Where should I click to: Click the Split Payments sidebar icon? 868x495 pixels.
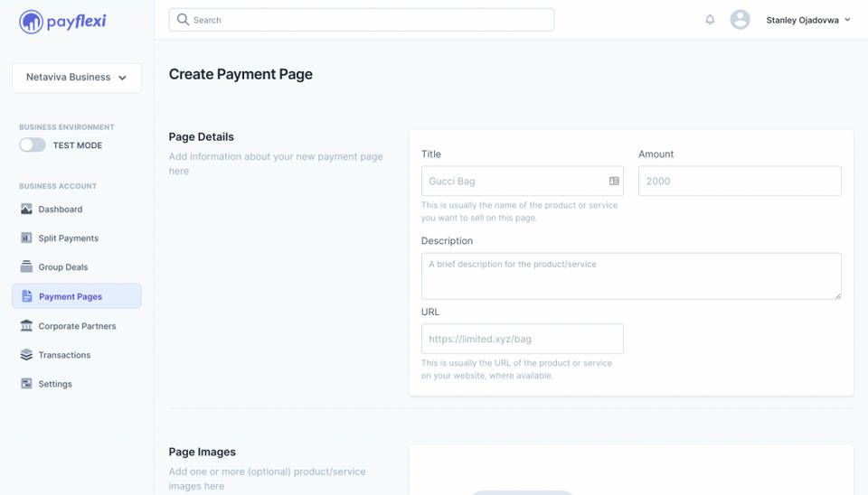click(x=26, y=238)
